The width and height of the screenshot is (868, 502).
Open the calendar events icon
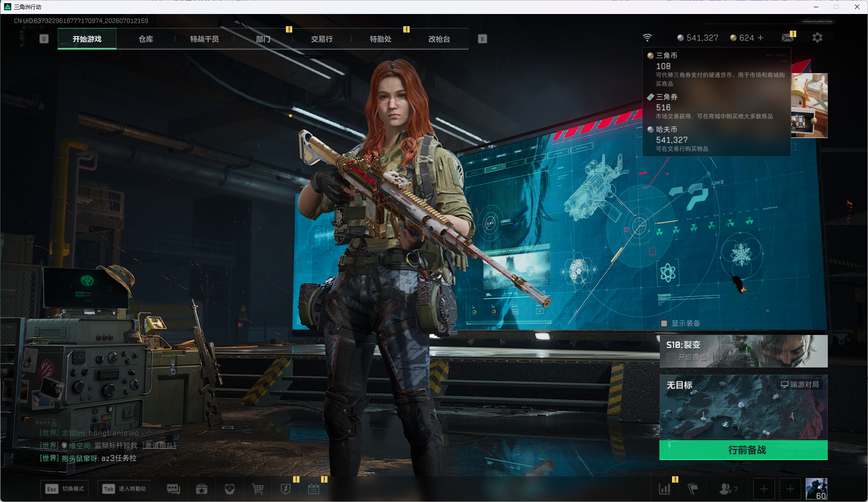(x=313, y=489)
